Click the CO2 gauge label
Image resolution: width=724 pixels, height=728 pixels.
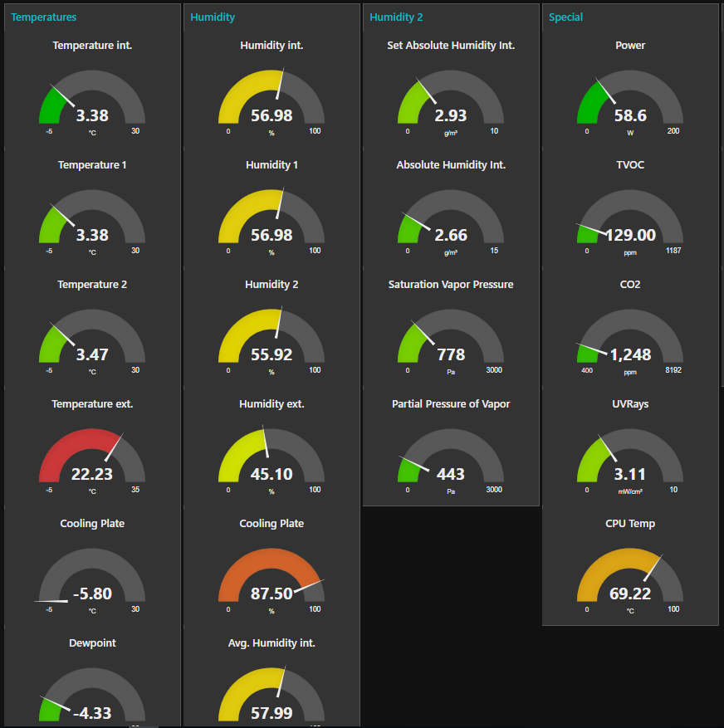(630, 285)
